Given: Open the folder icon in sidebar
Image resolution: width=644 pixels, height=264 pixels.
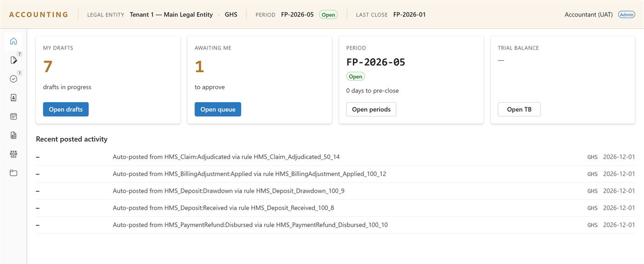Looking at the screenshot, I should [x=13, y=173].
